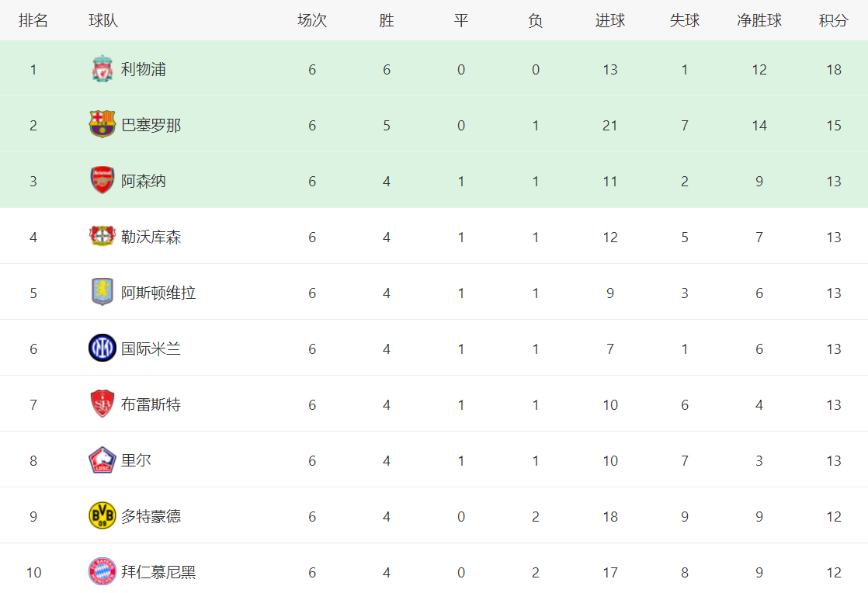Click the Inter Milan crest icon

point(102,349)
